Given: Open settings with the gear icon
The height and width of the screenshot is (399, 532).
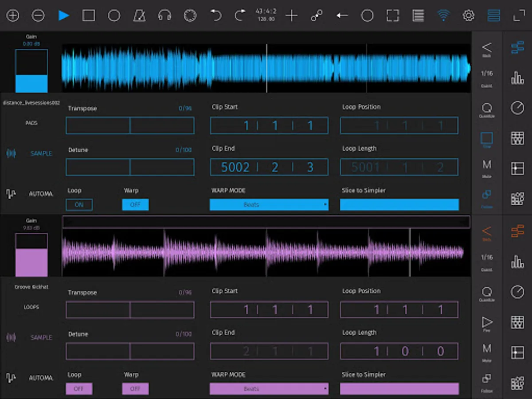Looking at the screenshot, I should [468, 16].
